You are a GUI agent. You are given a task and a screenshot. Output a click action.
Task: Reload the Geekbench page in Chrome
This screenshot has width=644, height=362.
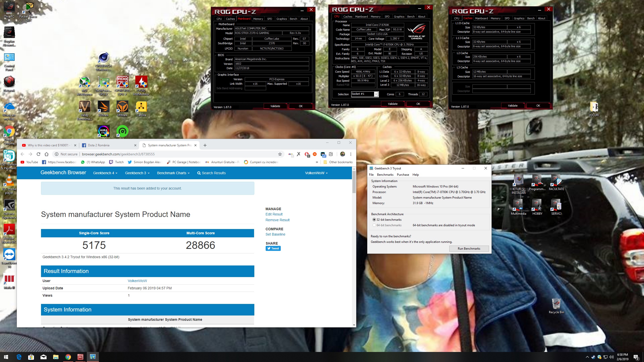pyautogui.click(x=38, y=154)
